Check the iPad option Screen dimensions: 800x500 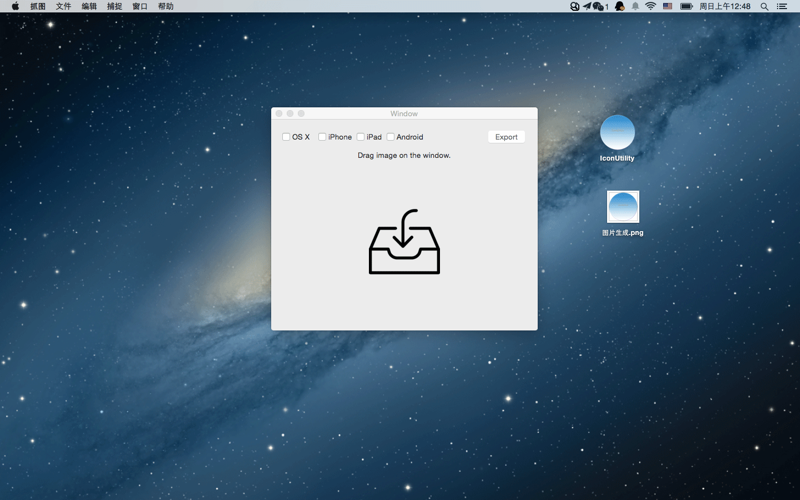click(361, 137)
